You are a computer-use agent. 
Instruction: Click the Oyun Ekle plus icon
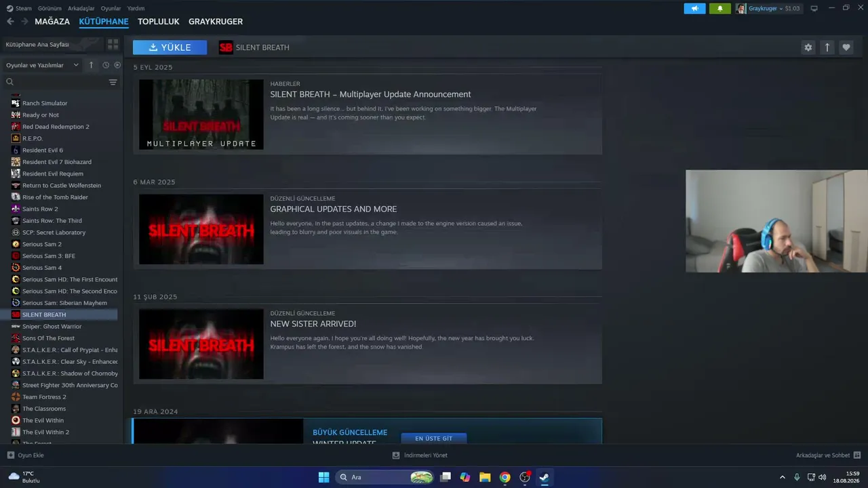pyautogui.click(x=10, y=455)
